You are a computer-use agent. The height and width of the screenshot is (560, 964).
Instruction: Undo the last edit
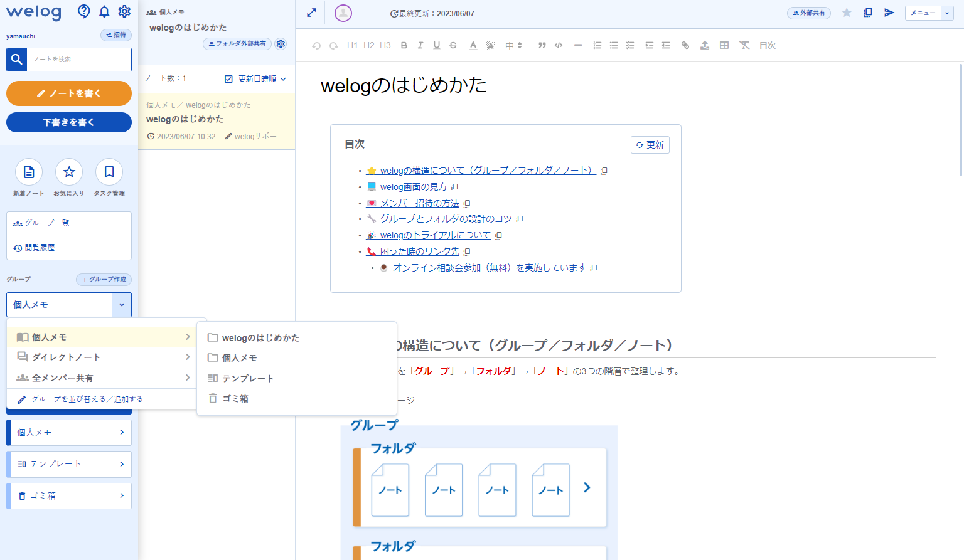[316, 45]
